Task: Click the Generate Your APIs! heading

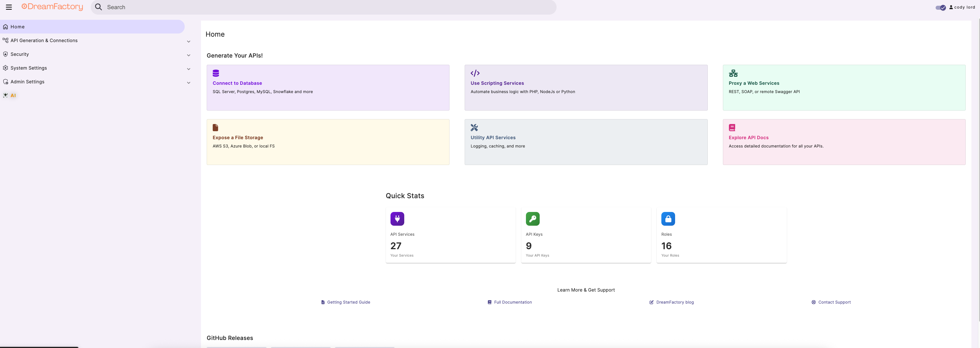Action: pos(235,56)
